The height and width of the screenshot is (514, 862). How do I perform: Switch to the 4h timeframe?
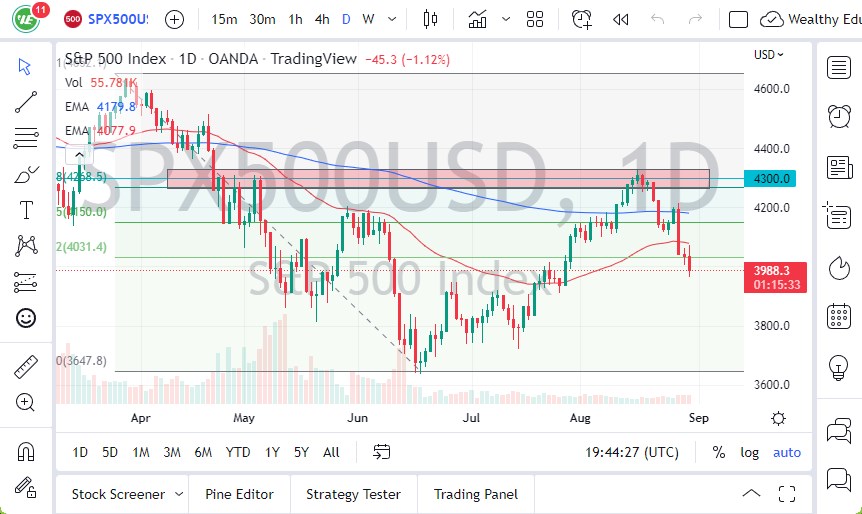321,19
